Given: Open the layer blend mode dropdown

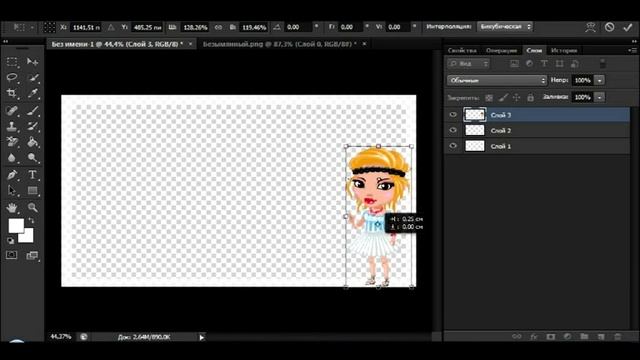Looking at the screenshot, I should [x=497, y=80].
